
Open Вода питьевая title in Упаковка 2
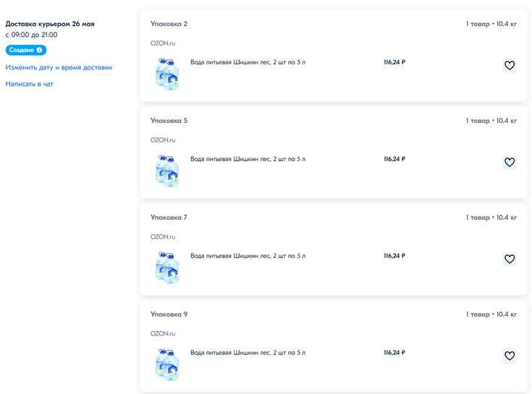pyautogui.click(x=248, y=62)
